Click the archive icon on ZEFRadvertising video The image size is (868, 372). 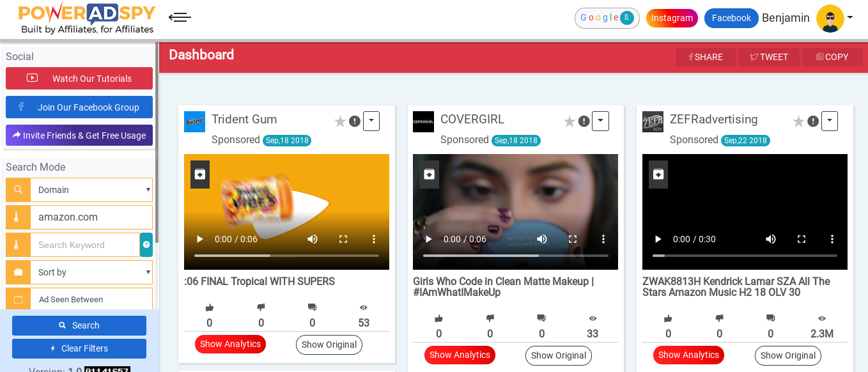pos(658,174)
